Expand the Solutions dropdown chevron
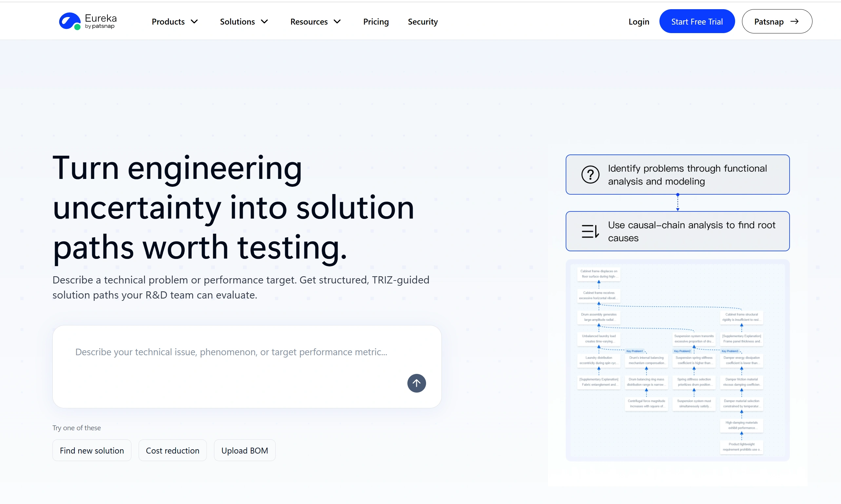Viewport: 841px width, 504px height. [x=264, y=22]
